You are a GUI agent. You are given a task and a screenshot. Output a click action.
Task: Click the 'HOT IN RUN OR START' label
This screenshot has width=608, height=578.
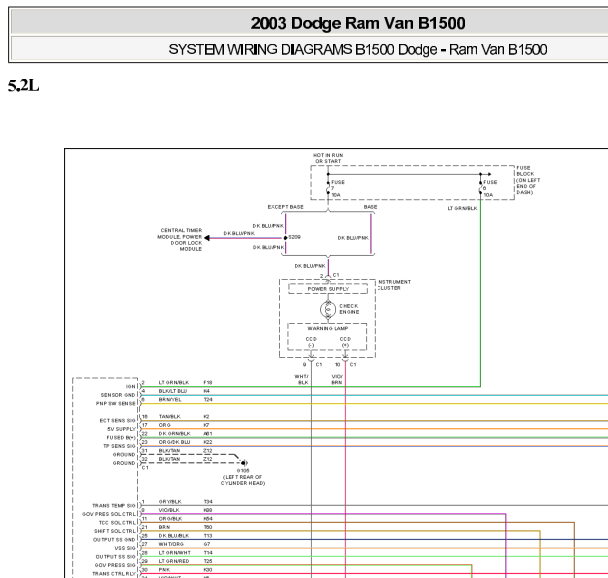(x=328, y=158)
